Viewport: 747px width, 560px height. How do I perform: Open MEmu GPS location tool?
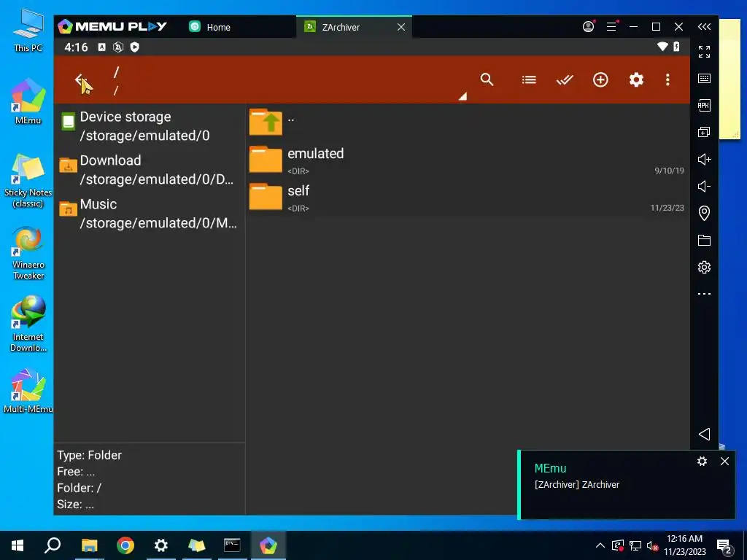(704, 213)
